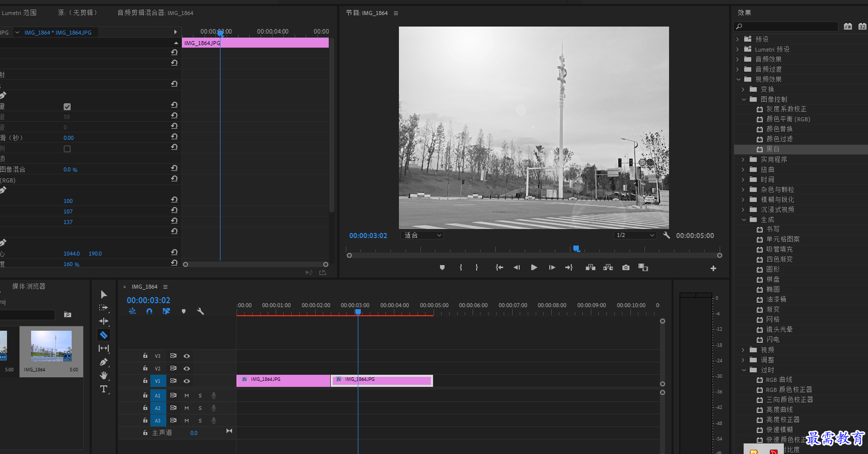The width and height of the screenshot is (868, 454).
Task: Collapse the 图像控制 folder
Action: tap(744, 99)
